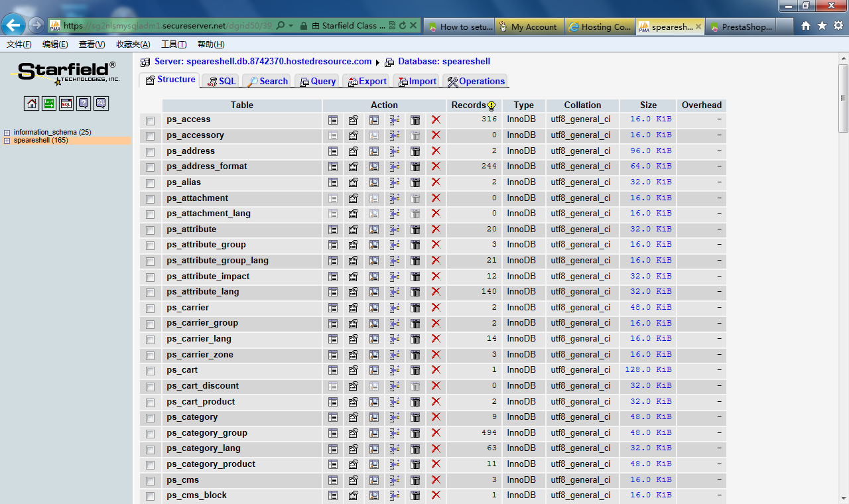Open the Query tab
Image resolution: width=849 pixels, height=504 pixels.
(317, 82)
